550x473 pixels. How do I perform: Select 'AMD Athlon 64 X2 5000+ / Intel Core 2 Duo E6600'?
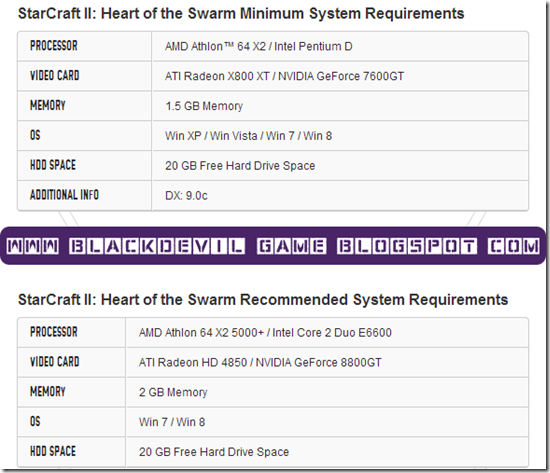[265, 333]
